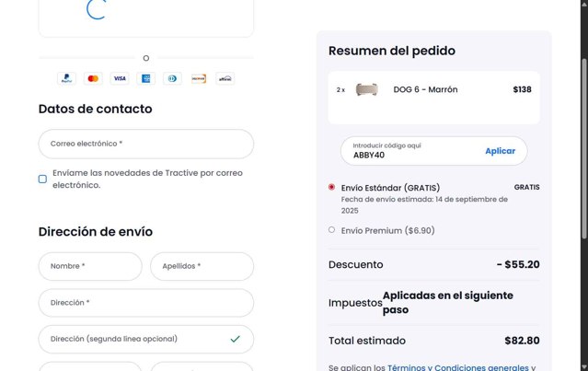Viewport: 588px width, 371px height.
Task: Click the Diners Club payment icon
Action: click(x=172, y=78)
